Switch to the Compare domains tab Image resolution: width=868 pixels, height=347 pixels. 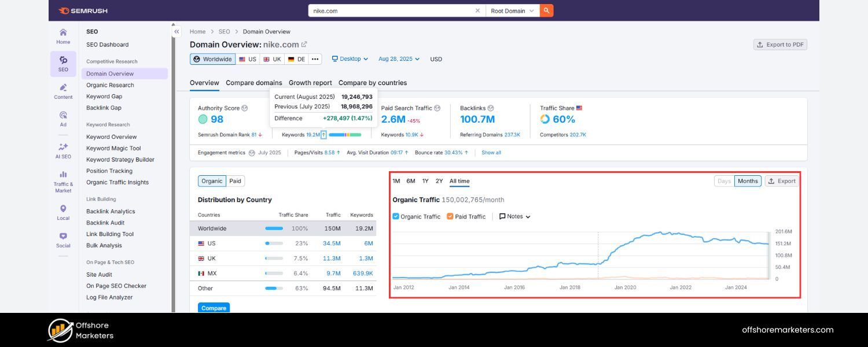(x=253, y=83)
